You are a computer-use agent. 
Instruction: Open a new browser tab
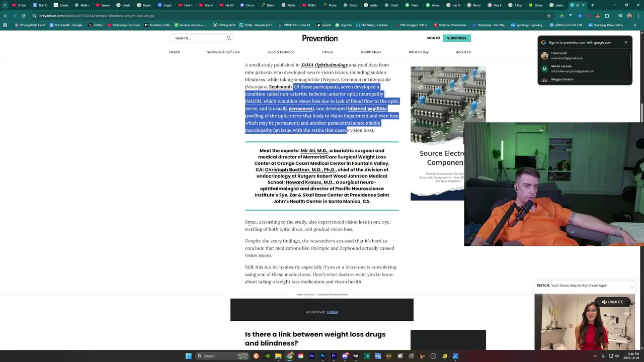pos(592,5)
